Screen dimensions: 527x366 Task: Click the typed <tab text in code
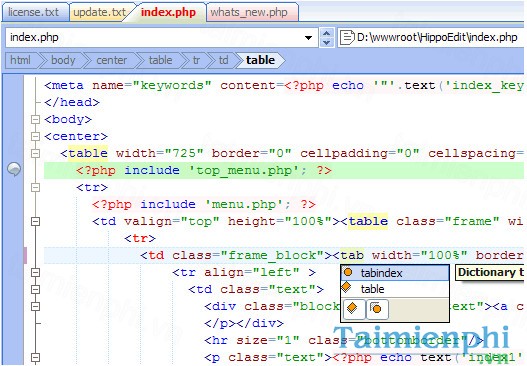(348, 255)
